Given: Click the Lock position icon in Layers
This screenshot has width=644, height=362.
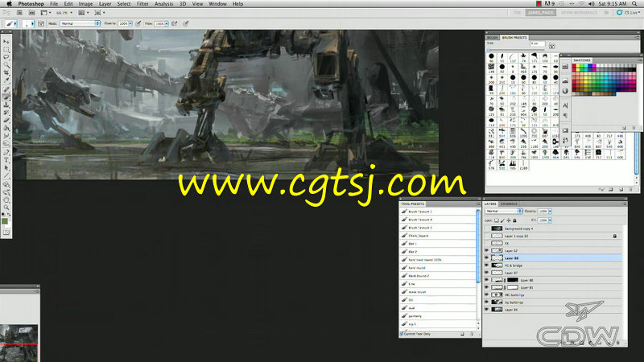Looking at the screenshot, I should [509, 220].
